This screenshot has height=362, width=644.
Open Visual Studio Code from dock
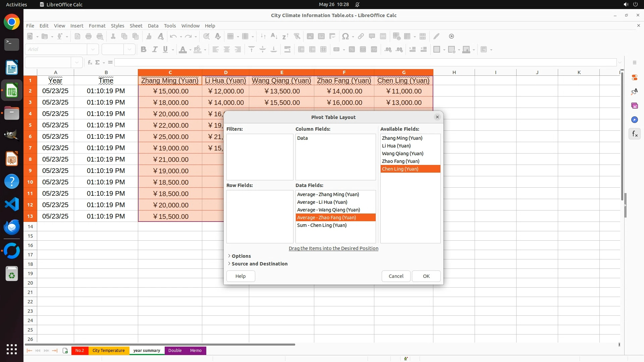(12, 204)
